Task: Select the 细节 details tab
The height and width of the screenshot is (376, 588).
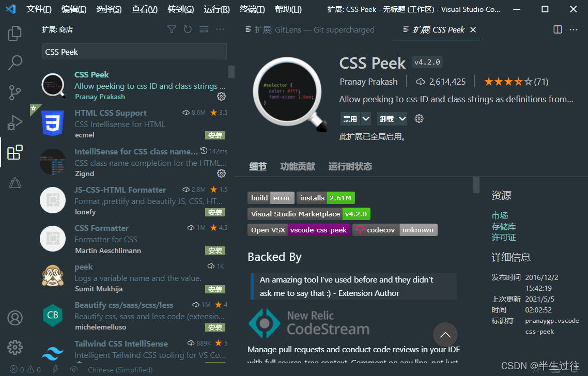Action: tap(258, 166)
